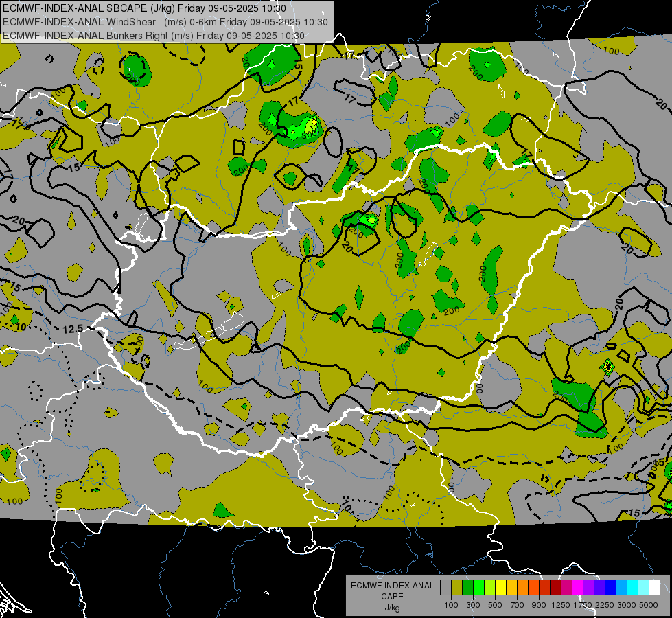Click the CAPE label in legend
This screenshot has height=618, width=672.
(x=392, y=597)
